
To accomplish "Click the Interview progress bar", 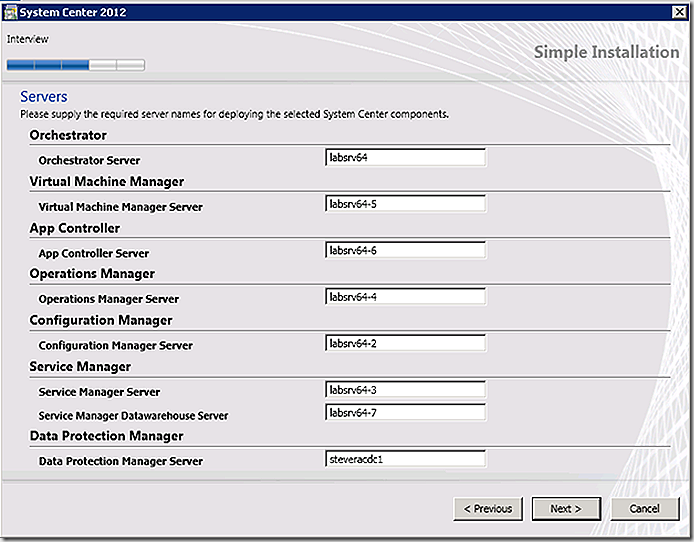I will [76, 65].
